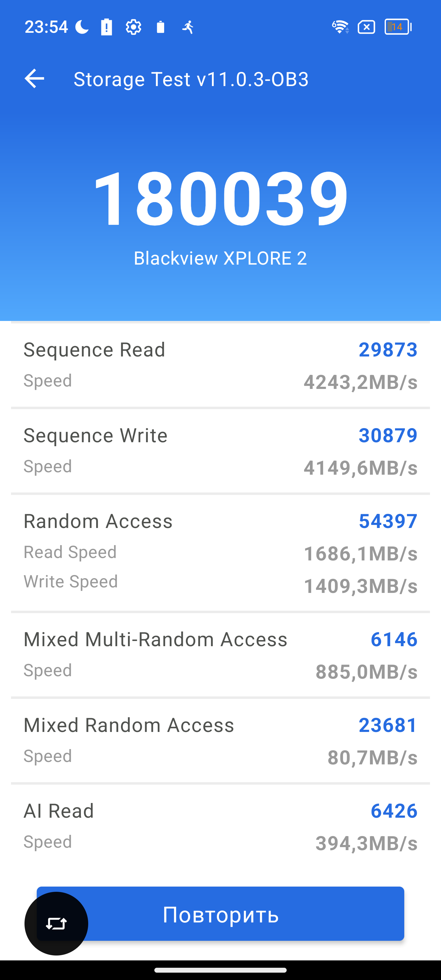The height and width of the screenshot is (980, 441).
Task: Tap the back arrow icon
Action: click(34, 79)
